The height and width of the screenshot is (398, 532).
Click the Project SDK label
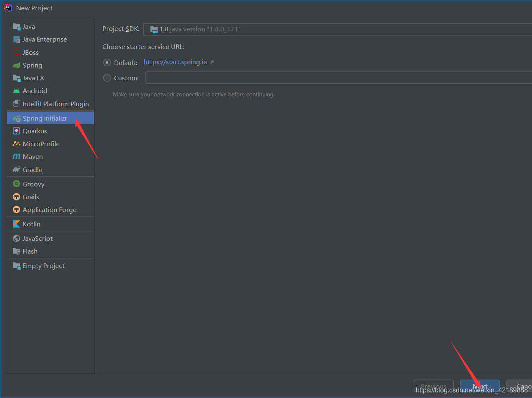[x=121, y=29]
